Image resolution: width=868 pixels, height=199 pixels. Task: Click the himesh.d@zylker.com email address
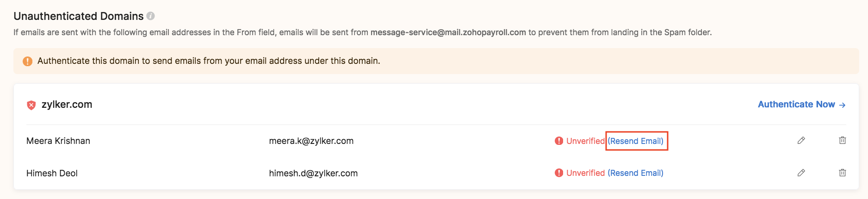[x=313, y=173]
